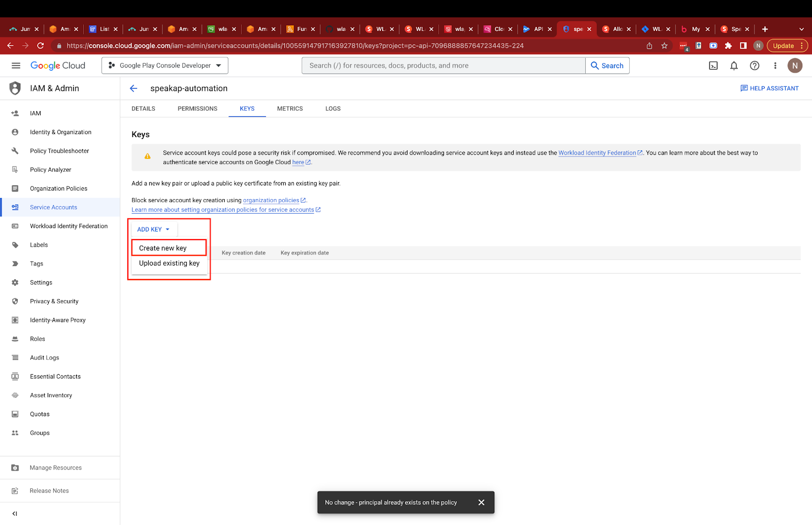The width and height of the screenshot is (812, 525).
Task: Click the Google Cloud logo
Action: pyautogui.click(x=58, y=65)
